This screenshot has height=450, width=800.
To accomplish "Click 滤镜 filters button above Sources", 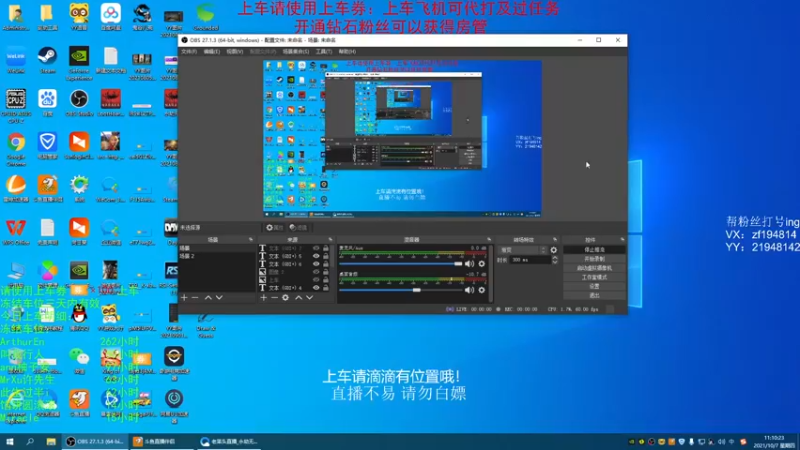I will pos(299,228).
